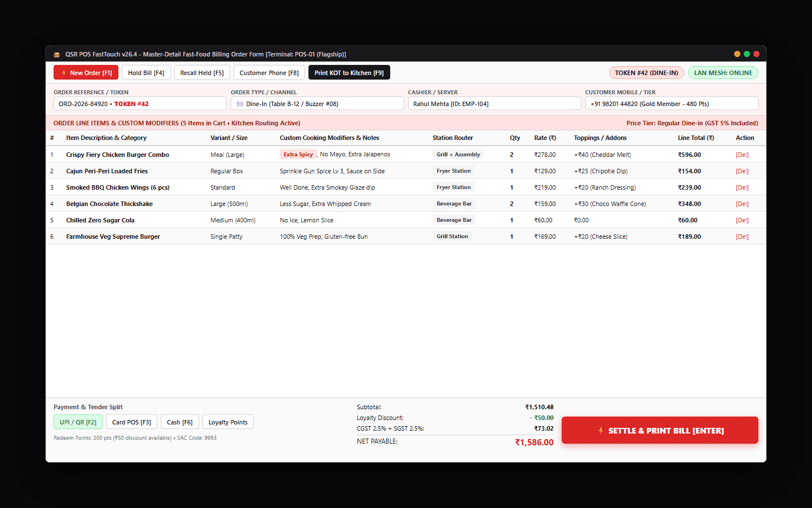Viewport: 812px width, 508px height.
Task: Delete Chilled Zero Sugar Cola line
Action: (x=742, y=220)
